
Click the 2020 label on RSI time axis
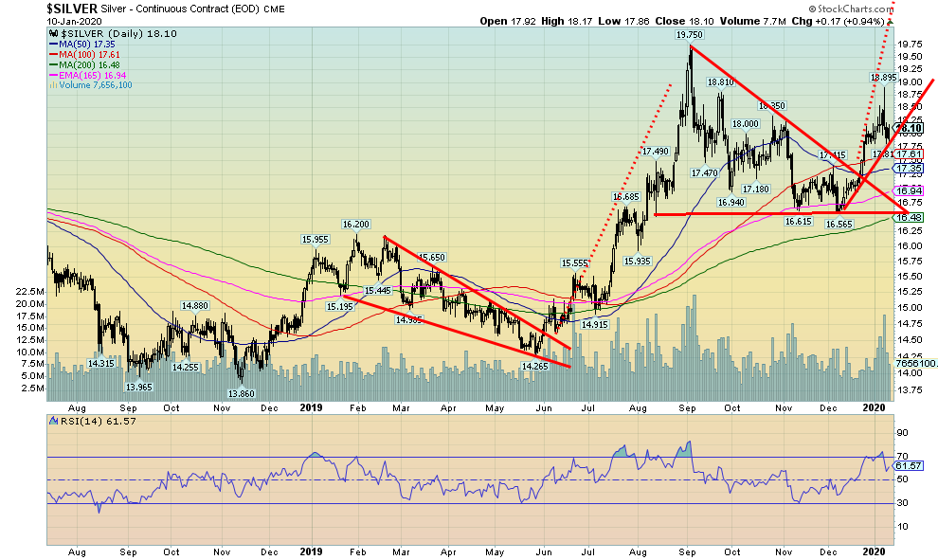875,552
